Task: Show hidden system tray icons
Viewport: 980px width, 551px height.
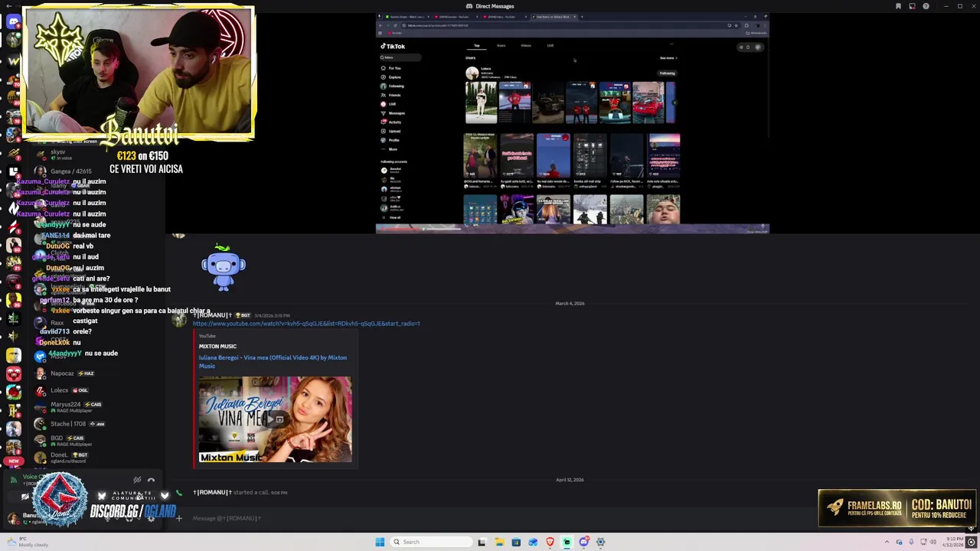Action: [887, 542]
